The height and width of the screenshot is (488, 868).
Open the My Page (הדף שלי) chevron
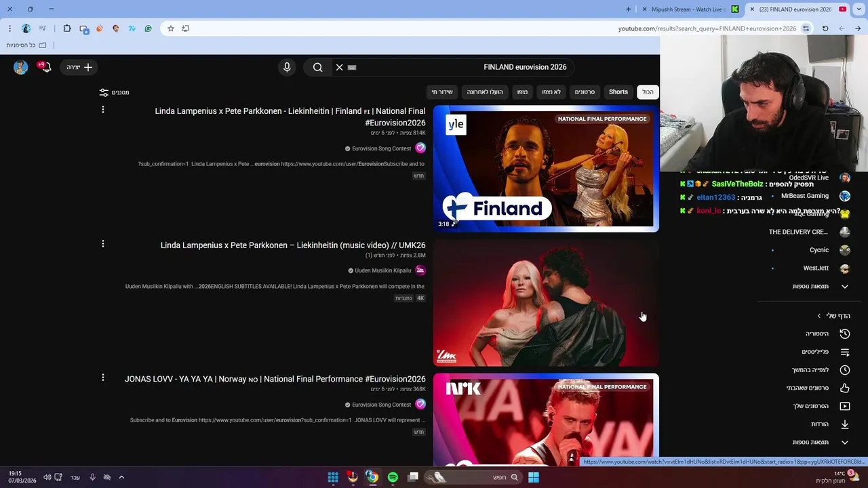tap(818, 316)
